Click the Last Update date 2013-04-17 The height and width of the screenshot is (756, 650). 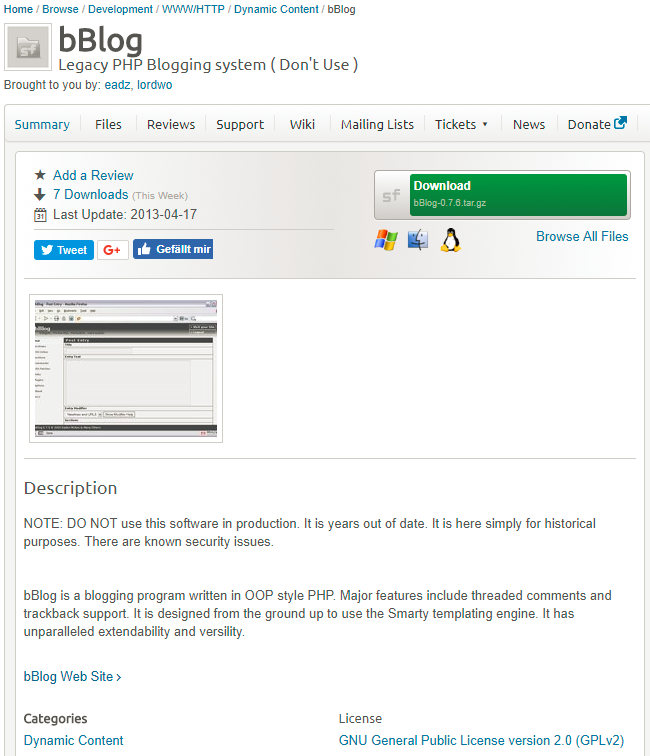click(163, 215)
